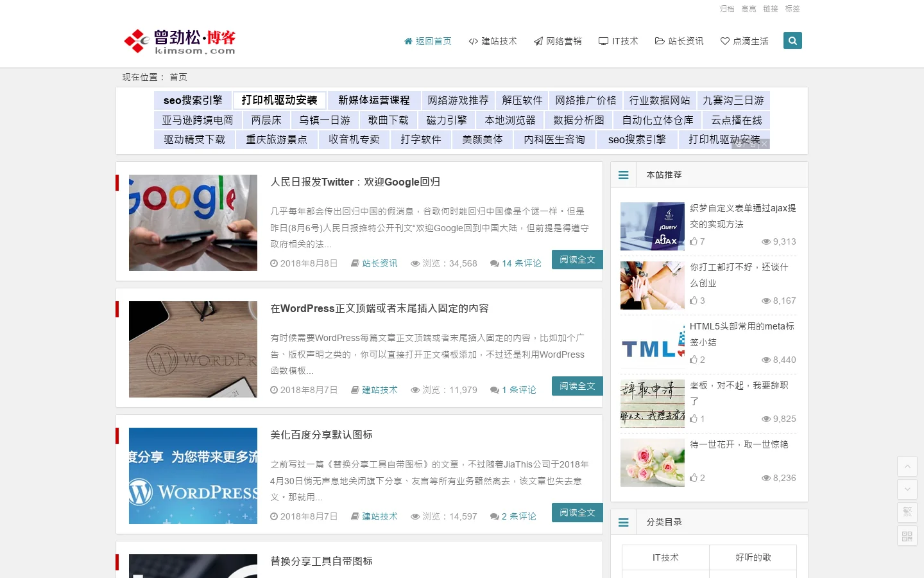The width and height of the screenshot is (924, 578).
Task: Click ad link 亚马逊跨境电商
Action: point(198,120)
